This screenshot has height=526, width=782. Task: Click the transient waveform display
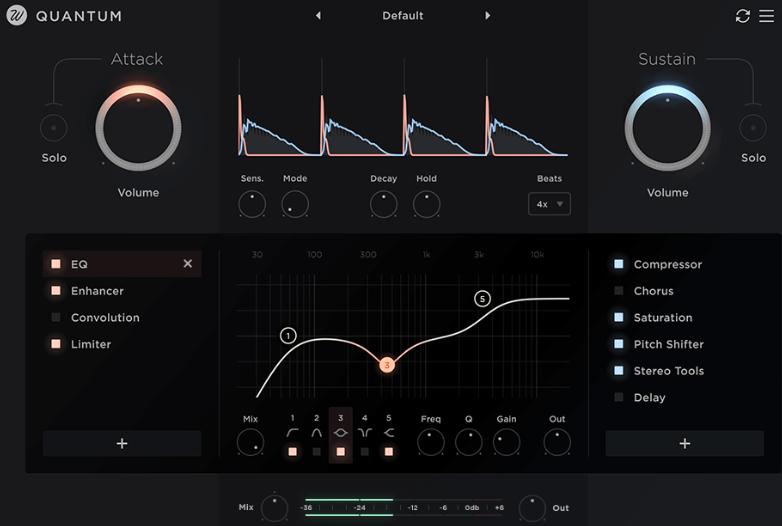(x=402, y=107)
